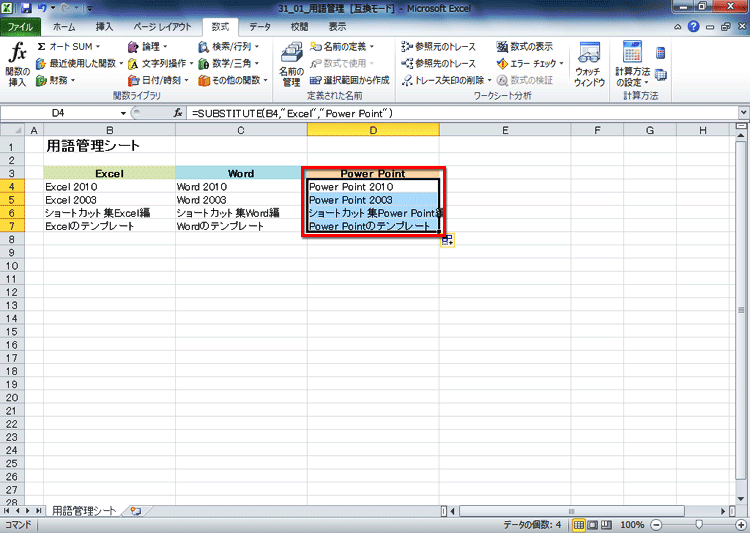Open the AutoSum (オート SUM) menu

click(69, 47)
